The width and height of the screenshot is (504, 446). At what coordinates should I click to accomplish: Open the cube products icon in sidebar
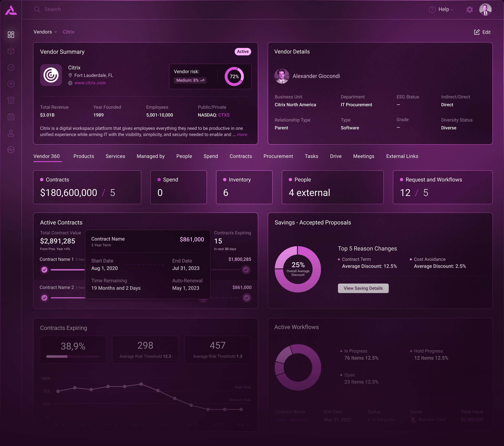[x=11, y=51]
